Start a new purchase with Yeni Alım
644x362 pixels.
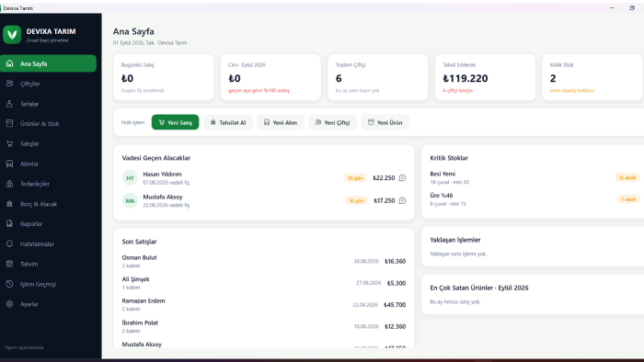[281, 122]
